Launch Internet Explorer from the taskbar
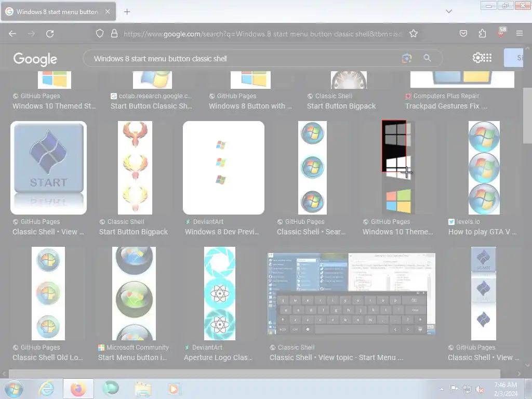Image resolution: width=532 pixels, height=399 pixels. tap(46, 389)
